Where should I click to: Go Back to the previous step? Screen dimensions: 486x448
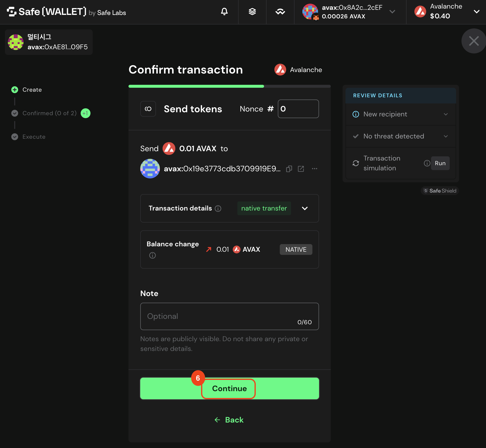[x=229, y=420]
